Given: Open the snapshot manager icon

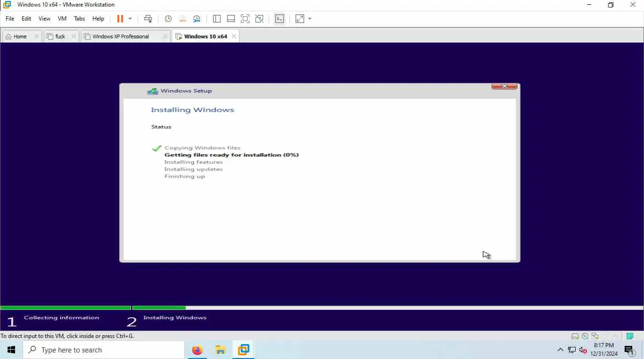Looking at the screenshot, I should (197, 19).
